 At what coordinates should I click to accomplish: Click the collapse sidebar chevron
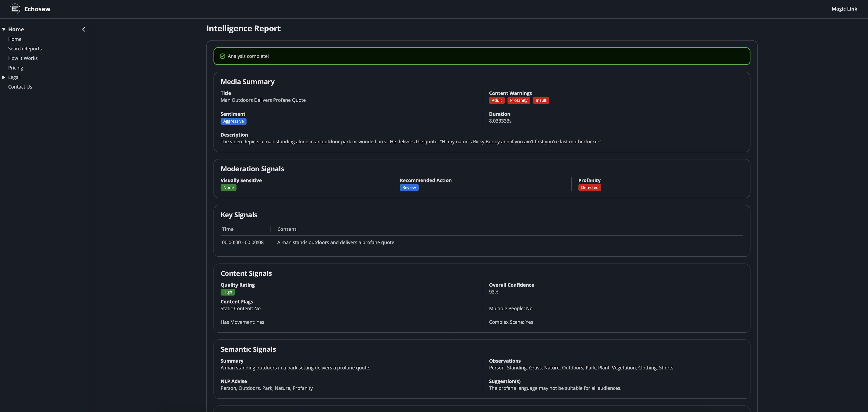(x=84, y=29)
